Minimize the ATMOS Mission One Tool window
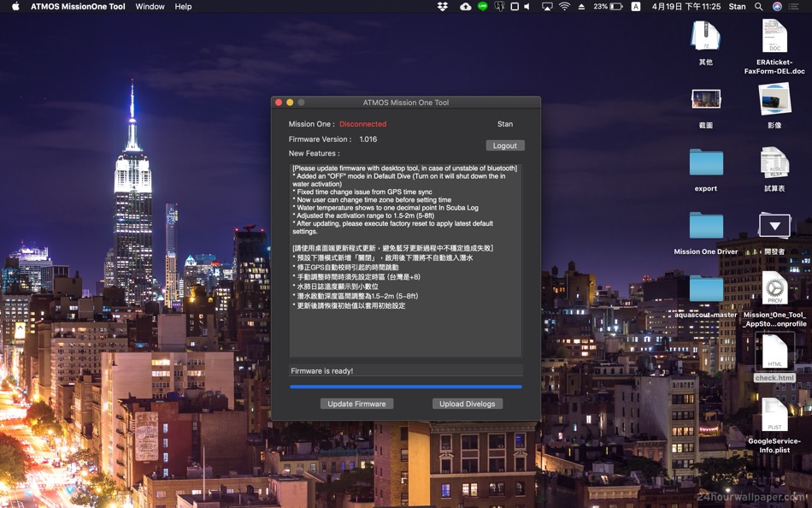 click(x=290, y=103)
